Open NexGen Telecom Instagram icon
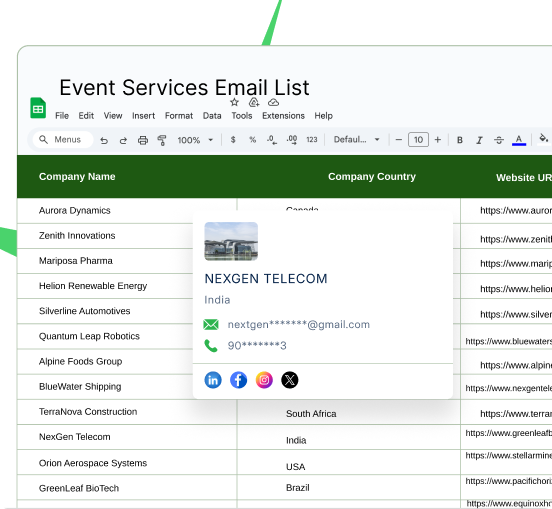This screenshot has height=509, width=552. point(264,380)
